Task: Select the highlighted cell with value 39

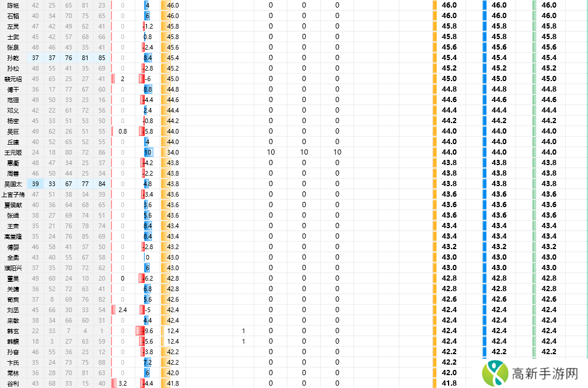Action: [36, 184]
